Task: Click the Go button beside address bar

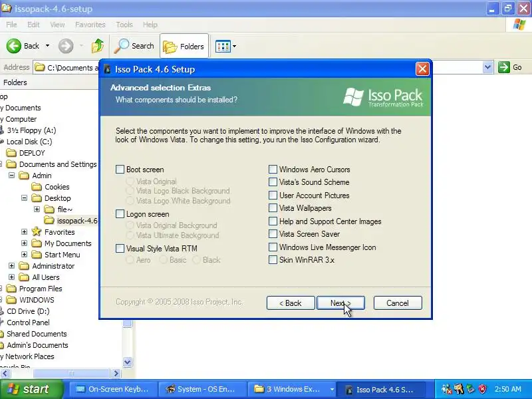Action: tap(510, 67)
